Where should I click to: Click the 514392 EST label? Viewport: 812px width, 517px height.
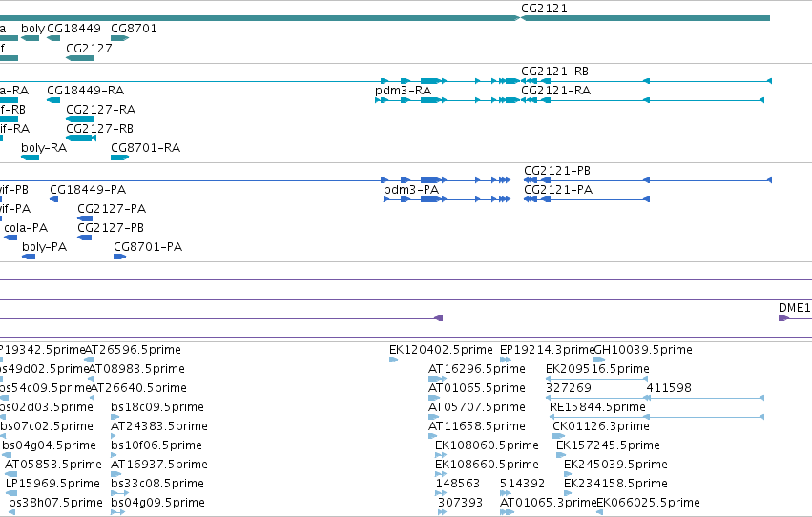tap(522, 484)
